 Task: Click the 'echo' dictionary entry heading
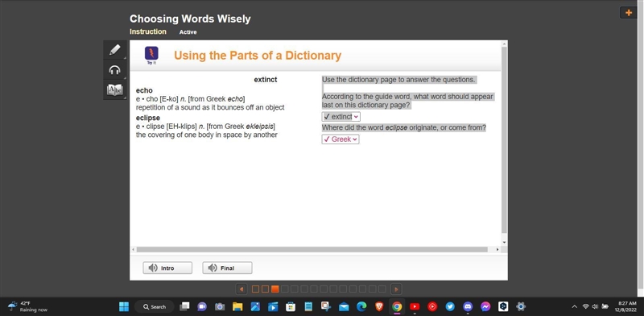click(x=144, y=90)
